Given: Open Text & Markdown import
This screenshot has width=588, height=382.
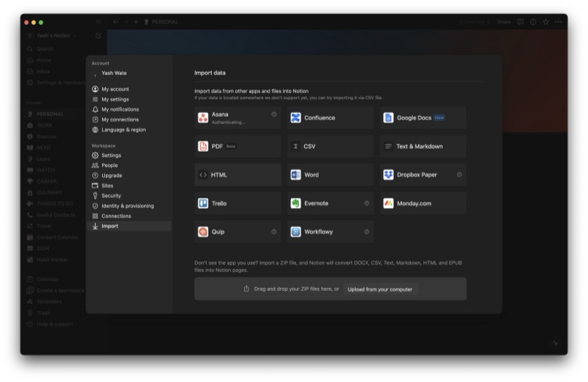Looking at the screenshot, I should [423, 146].
